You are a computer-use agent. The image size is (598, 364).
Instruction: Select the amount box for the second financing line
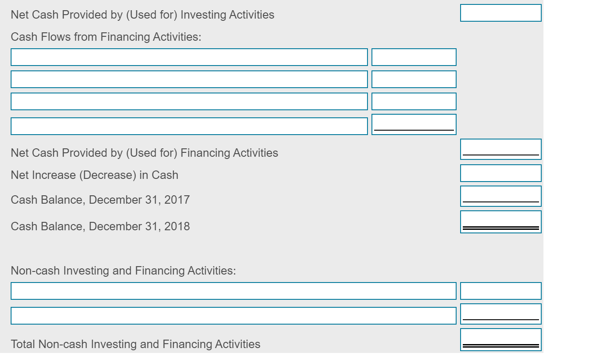(414, 79)
